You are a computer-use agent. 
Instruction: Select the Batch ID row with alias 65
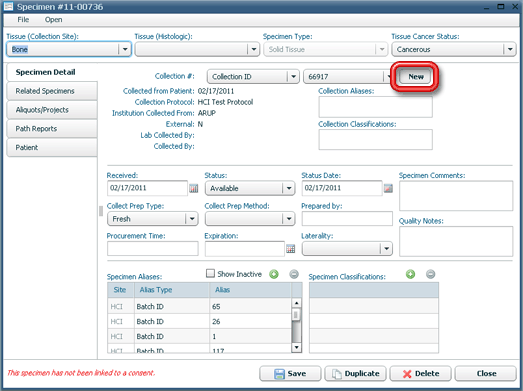(199, 306)
